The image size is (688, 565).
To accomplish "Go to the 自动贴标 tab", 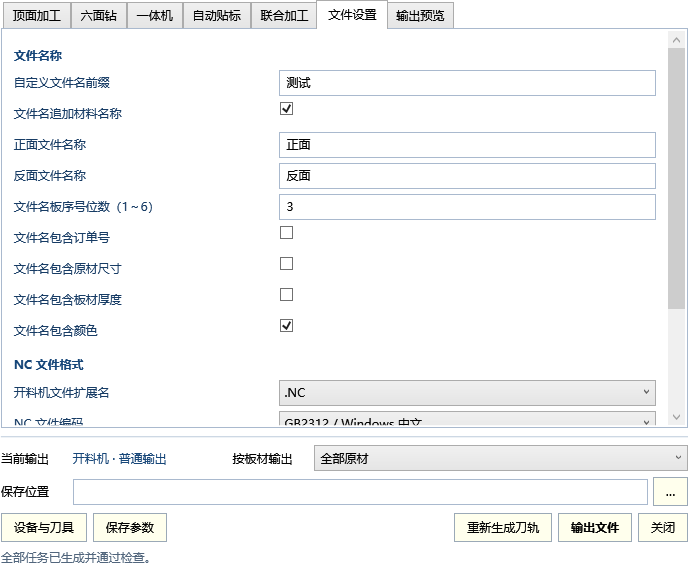I will (217, 16).
